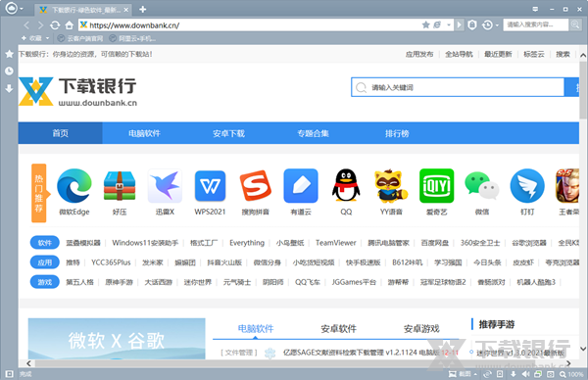Click the screenshot 截图 icon in the status bar
Screen dimensions: 588x380
pyautogui.click(x=460, y=374)
